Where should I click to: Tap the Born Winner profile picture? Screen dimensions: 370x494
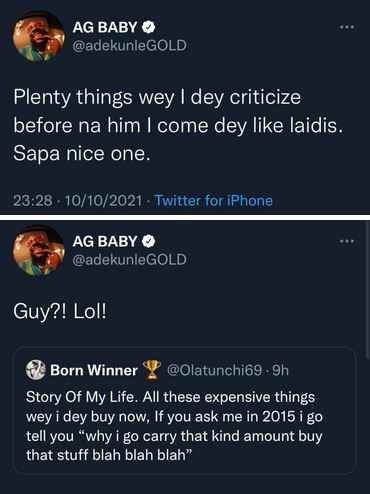pyautogui.click(x=35, y=370)
